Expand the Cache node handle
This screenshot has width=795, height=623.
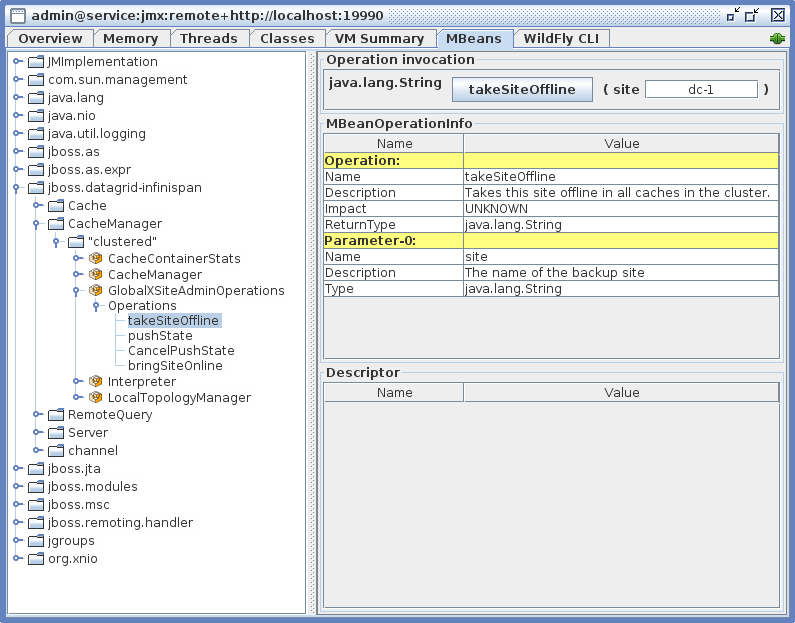[x=38, y=205]
